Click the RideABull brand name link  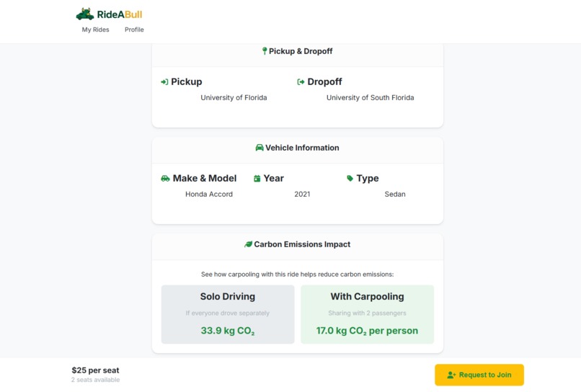[x=120, y=14]
